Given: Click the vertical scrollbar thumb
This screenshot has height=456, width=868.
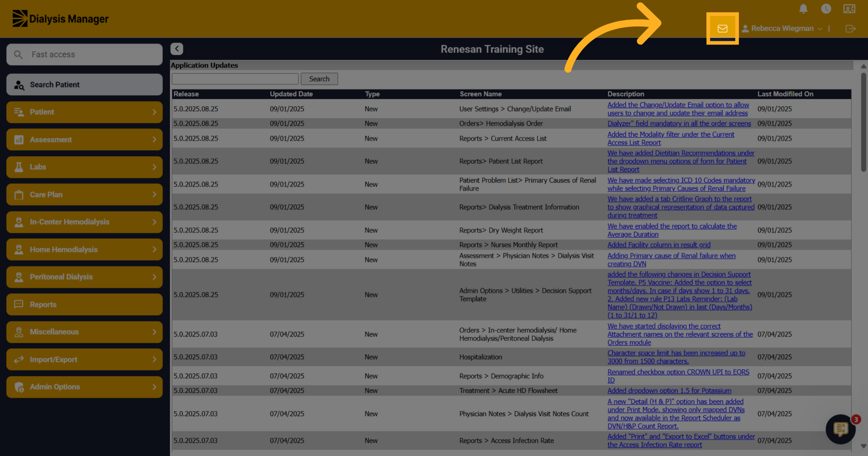Looking at the screenshot, I should point(864,122).
